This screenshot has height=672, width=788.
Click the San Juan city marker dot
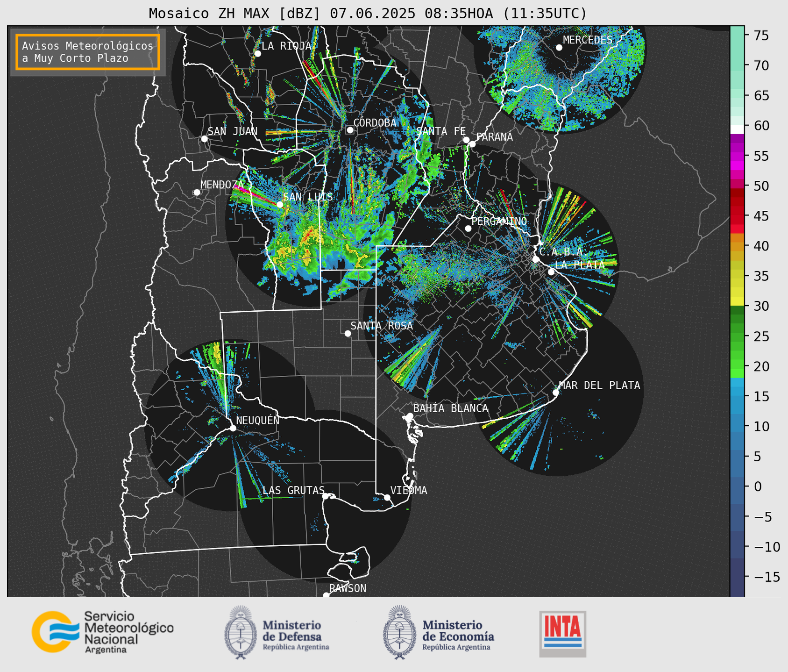[x=204, y=139]
